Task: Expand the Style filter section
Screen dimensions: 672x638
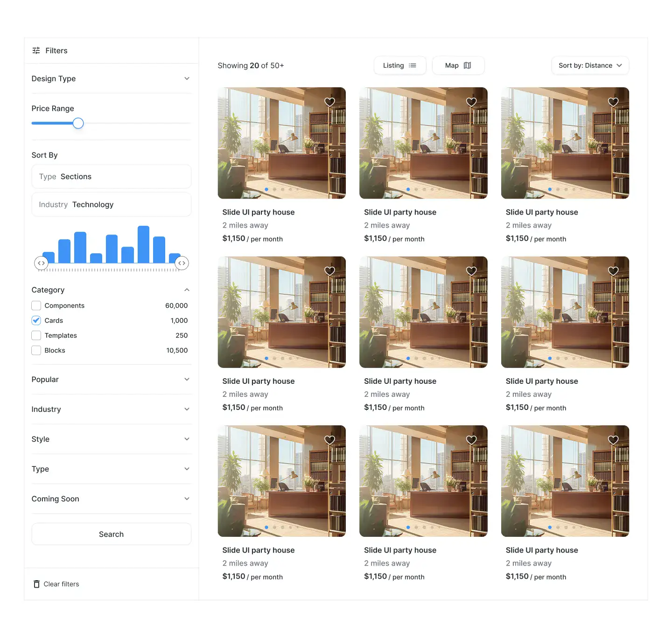Action: (x=111, y=439)
